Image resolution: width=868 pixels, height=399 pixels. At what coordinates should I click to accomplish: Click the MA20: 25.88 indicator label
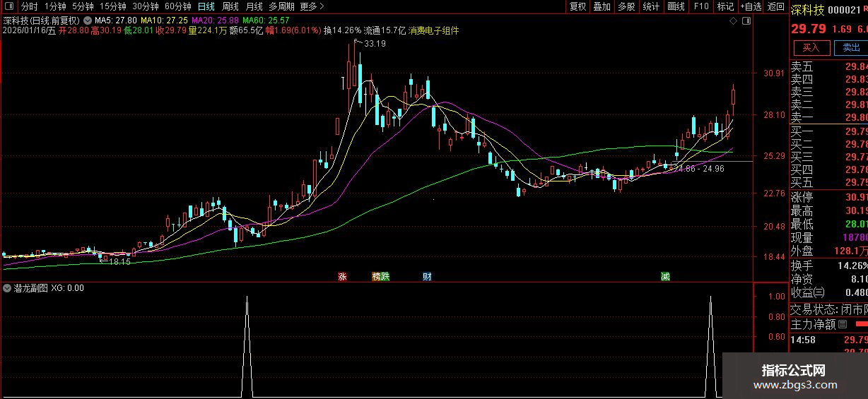click(215, 20)
